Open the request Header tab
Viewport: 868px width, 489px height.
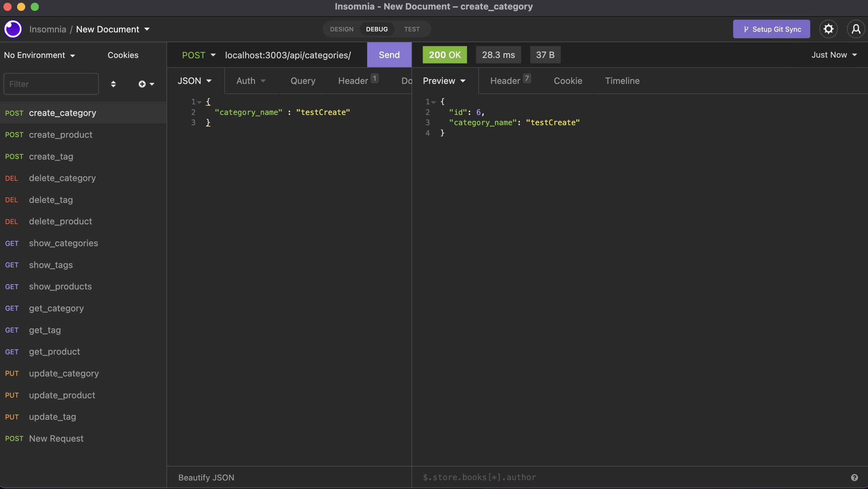click(358, 81)
